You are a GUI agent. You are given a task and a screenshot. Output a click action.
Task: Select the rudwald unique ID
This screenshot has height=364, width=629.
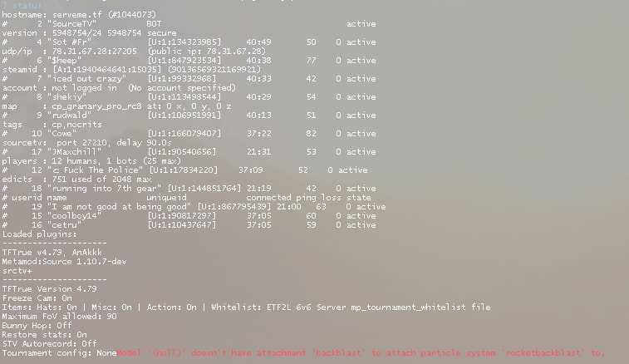point(184,116)
